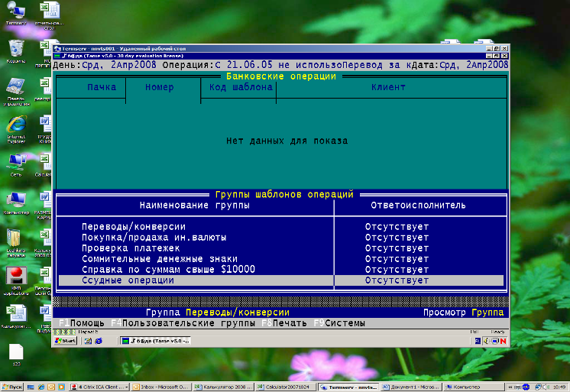Click the Номер column header
The width and height of the screenshot is (570, 392).
[160, 87]
